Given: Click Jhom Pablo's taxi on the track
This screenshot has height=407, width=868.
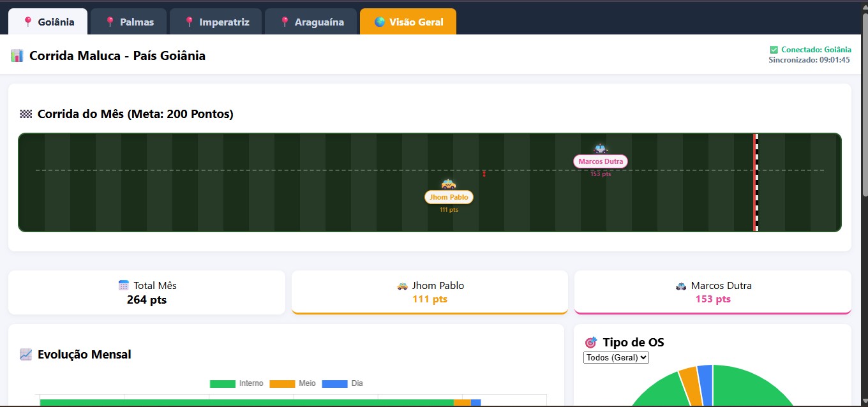Looking at the screenshot, I should click(x=449, y=184).
